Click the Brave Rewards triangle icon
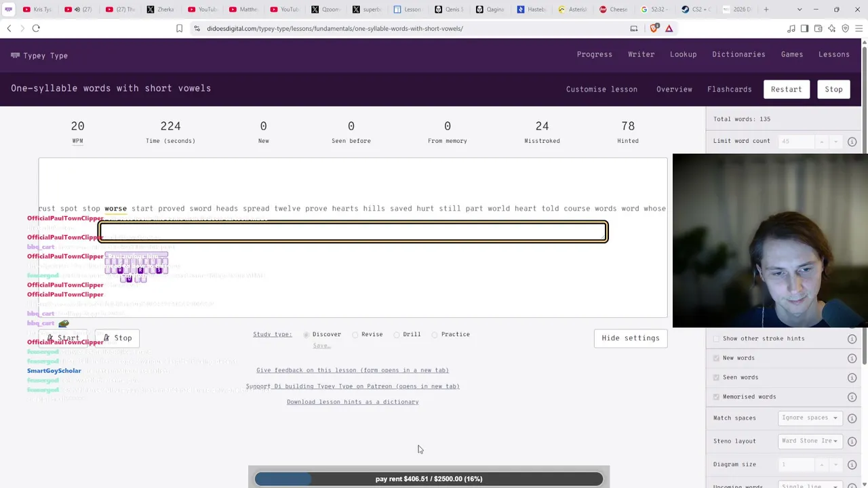868x488 pixels. point(669,28)
